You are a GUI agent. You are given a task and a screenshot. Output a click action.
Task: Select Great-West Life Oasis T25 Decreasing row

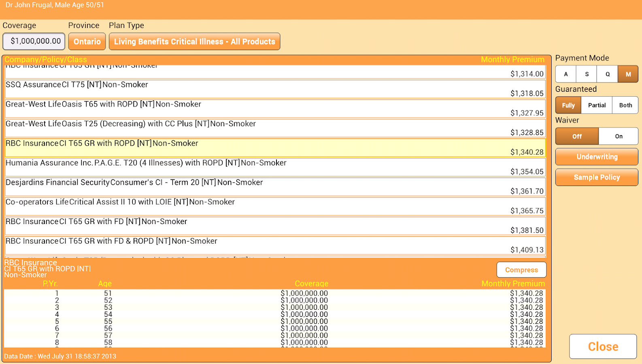coord(275,128)
